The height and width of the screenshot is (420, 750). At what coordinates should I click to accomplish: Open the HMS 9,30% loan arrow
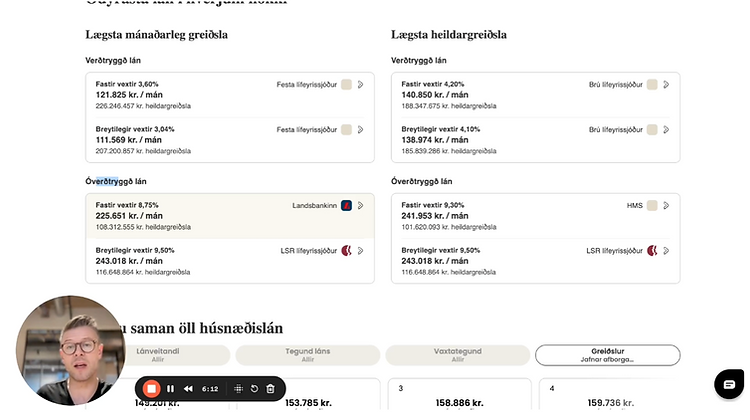click(666, 206)
